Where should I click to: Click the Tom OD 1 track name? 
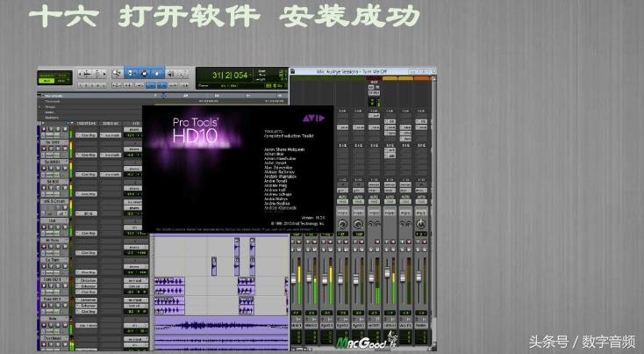(54, 279)
